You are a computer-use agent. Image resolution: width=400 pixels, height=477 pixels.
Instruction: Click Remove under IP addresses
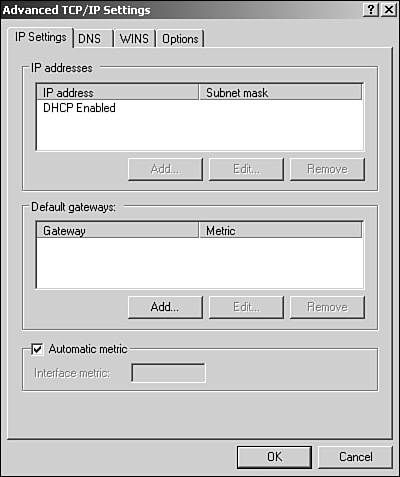point(327,169)
